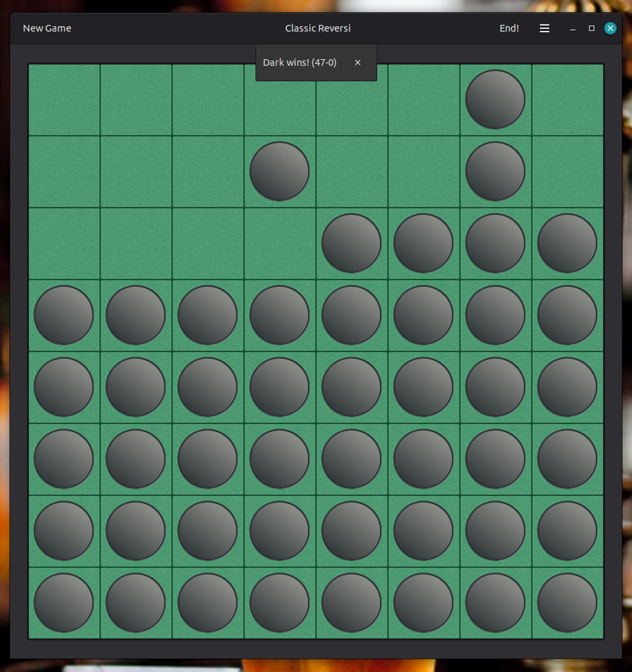Select the top-left empty board square
The image size is (632, 672).
point(64,99)
